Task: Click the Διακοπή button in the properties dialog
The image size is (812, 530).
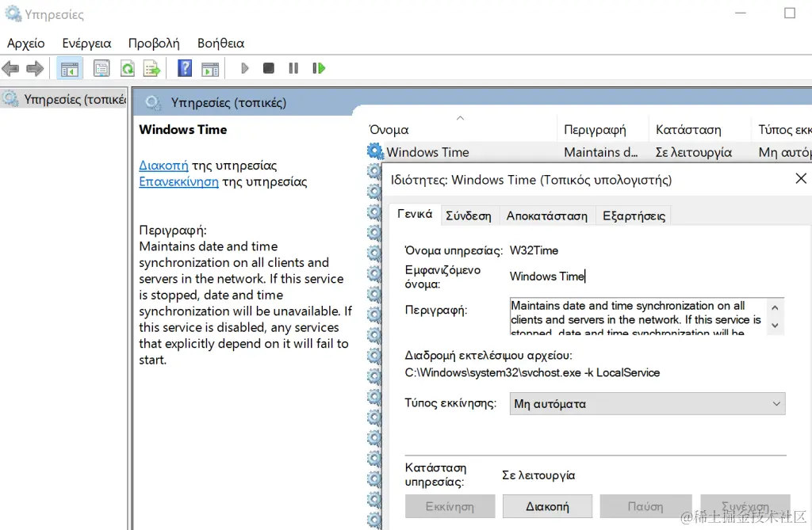Action: pyautogui.click(x=547, y=506)
